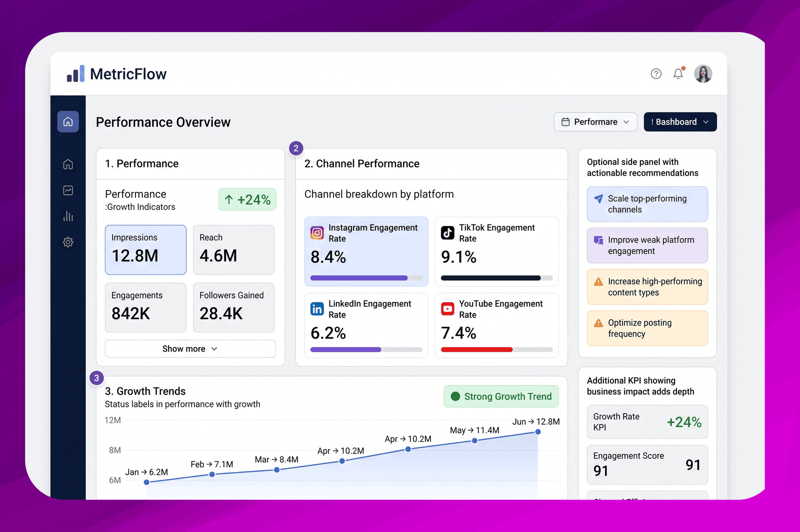The image size is (800, 532).
Task: Select the Reach 4.6M metric card
Action: click(x=234, y=250)
